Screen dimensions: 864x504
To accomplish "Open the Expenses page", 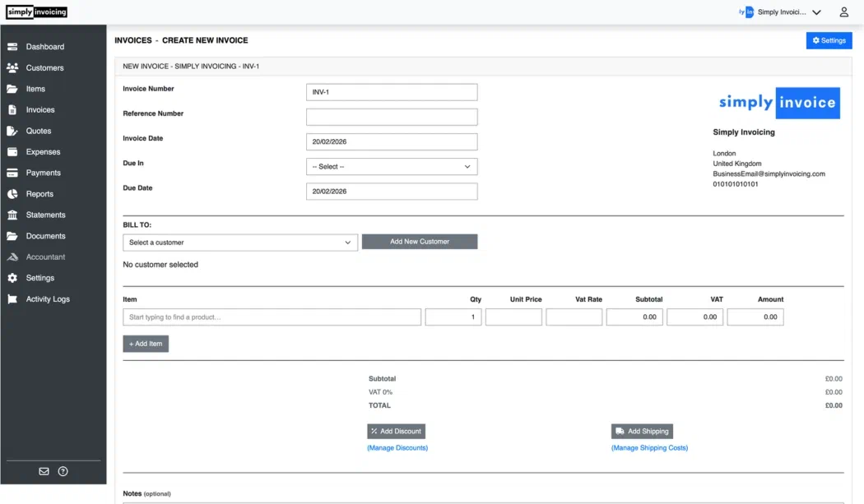I will click(x=39, y=151).
